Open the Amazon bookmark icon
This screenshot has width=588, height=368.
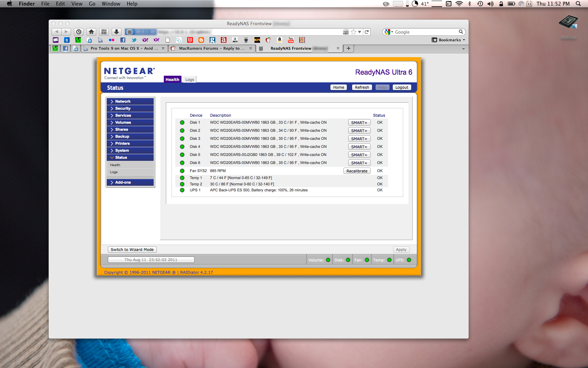(x=280, y=40)
